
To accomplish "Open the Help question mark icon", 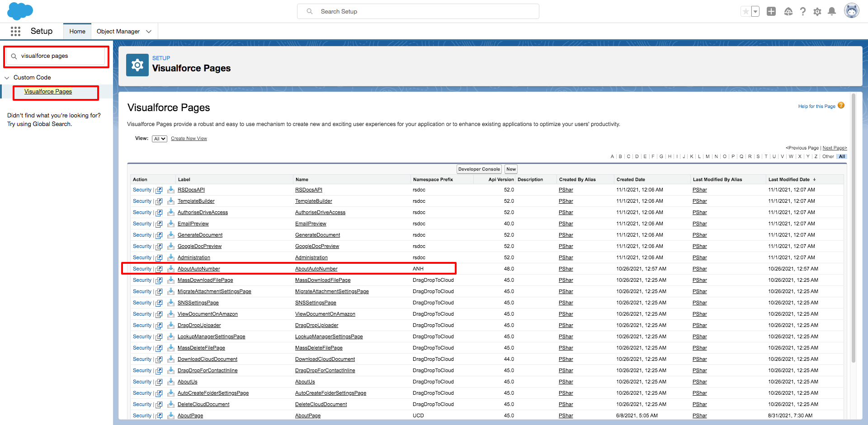I will coord(803,11).
